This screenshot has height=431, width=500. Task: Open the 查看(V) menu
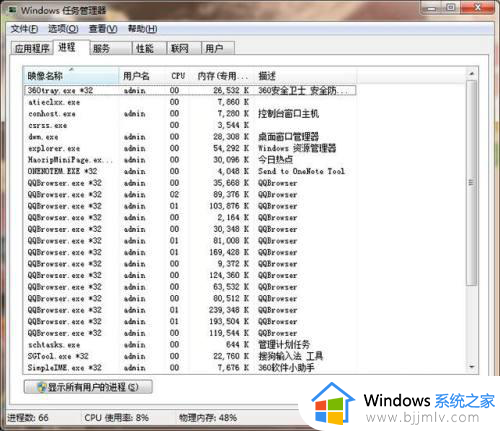click(x=103, y=29)
